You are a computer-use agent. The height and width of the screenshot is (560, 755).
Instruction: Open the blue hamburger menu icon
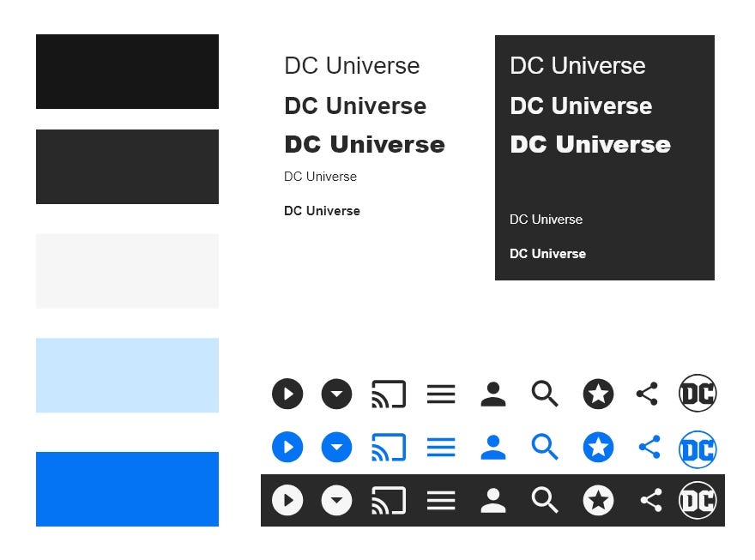(441, 448)
